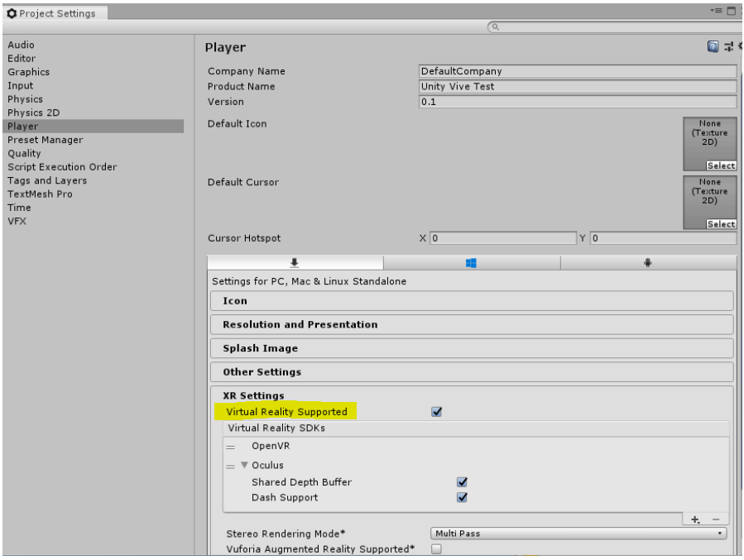The width and height of the screenshot is (744, 560).
Task: Click Select for the Default Cursor
Action: [721, 224]
